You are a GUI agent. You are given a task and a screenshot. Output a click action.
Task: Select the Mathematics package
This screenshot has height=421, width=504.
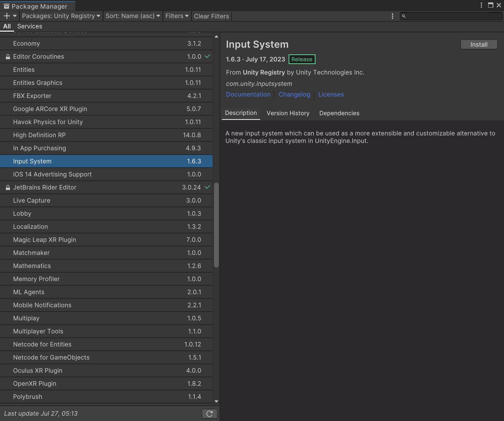point(106,266)
